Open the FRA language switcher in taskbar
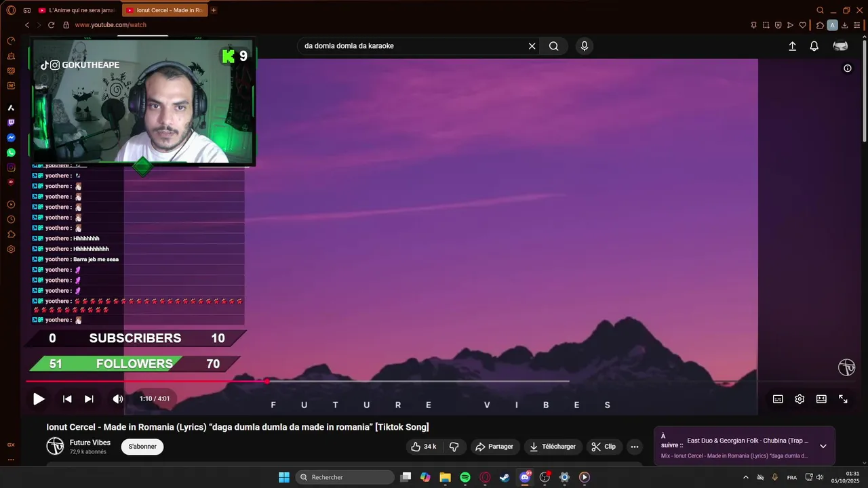This screenshot has width=868, height=488. [x=791, y=477]
